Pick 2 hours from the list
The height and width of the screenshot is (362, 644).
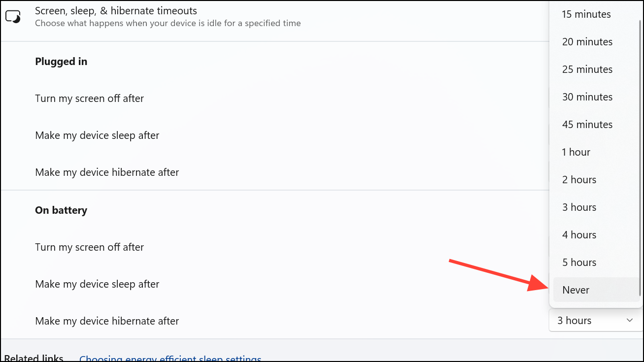[x=579, y=180]
